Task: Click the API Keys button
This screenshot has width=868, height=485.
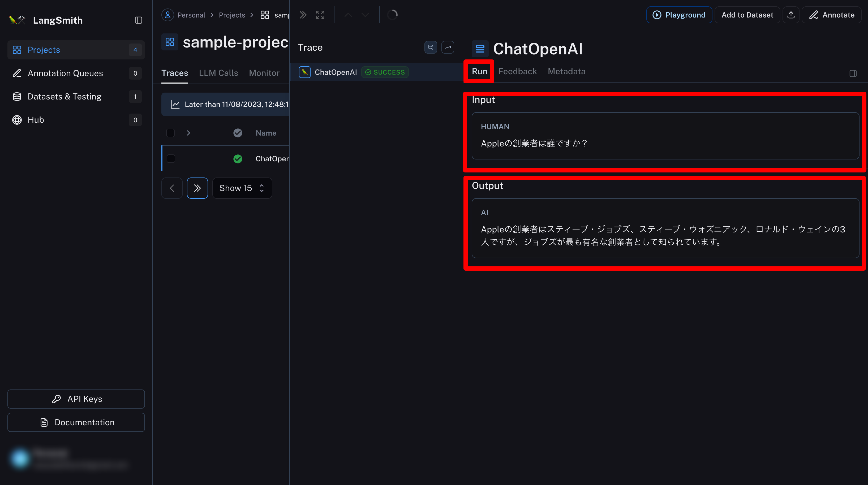Action: click(x=76, y=399)
